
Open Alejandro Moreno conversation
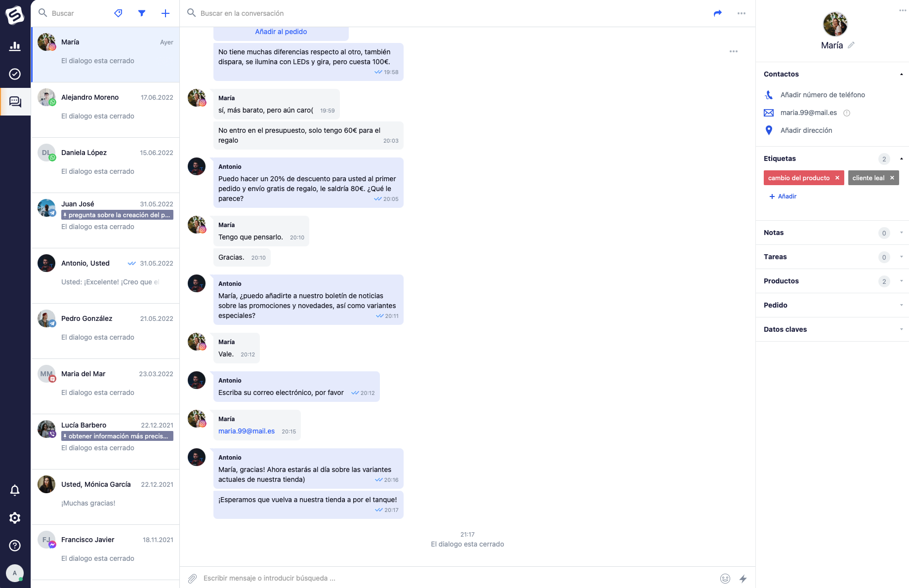105,110
